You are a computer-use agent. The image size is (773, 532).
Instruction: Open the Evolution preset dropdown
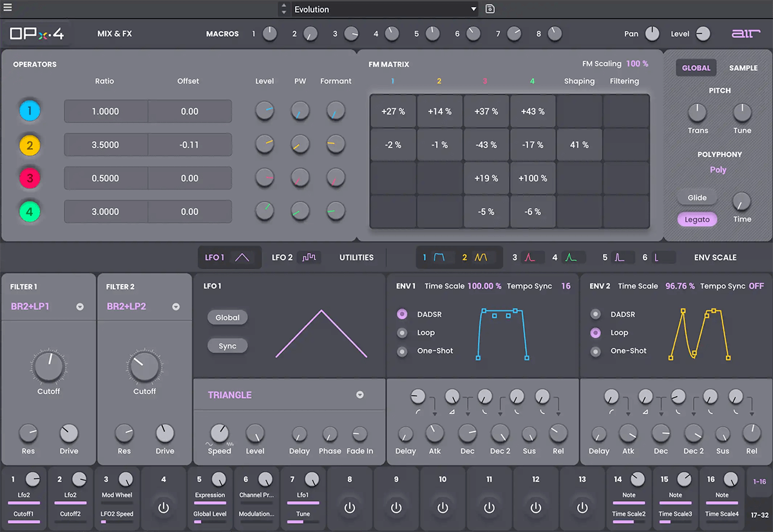473,9
